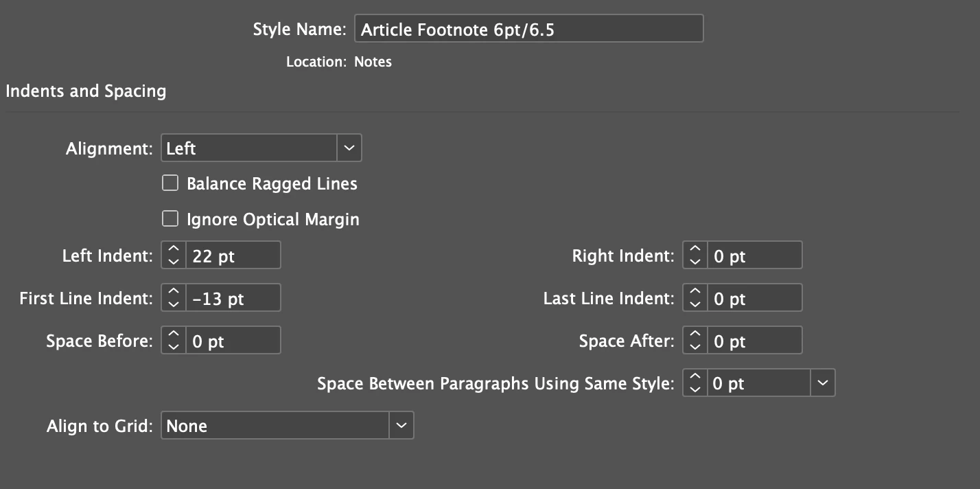Open the Alignment dropdown
This screenshot has height=489, width=980.
coord(349,148)
